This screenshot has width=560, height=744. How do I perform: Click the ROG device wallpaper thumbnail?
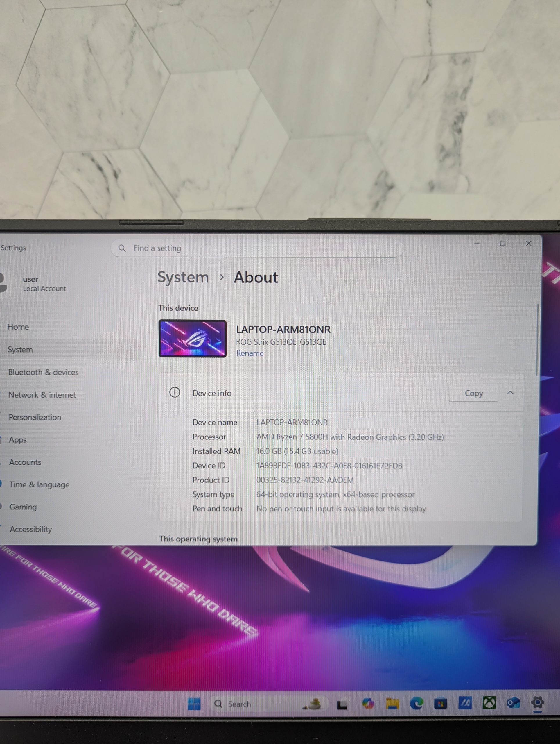coord(192,338)
